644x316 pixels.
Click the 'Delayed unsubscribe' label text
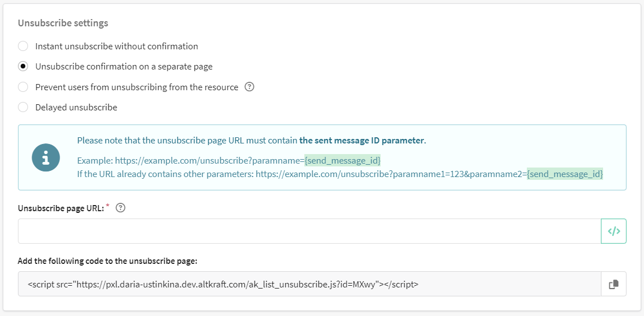pos(76,107)
